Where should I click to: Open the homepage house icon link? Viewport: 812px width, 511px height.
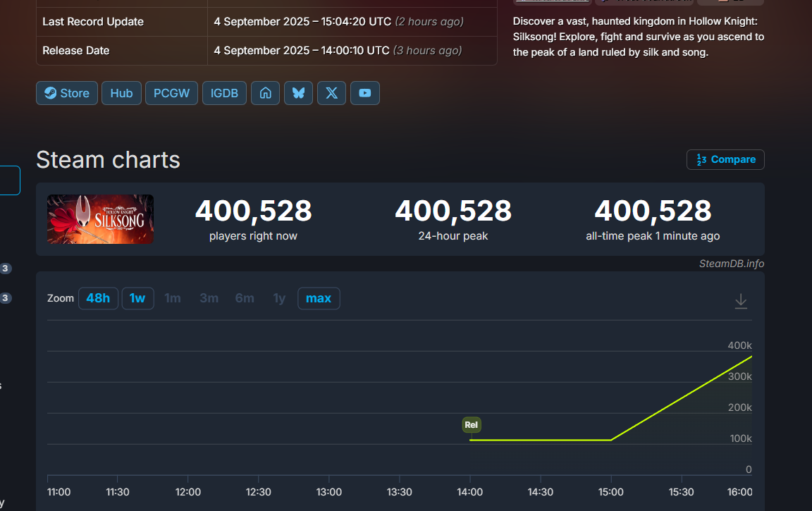pos(265,93)
